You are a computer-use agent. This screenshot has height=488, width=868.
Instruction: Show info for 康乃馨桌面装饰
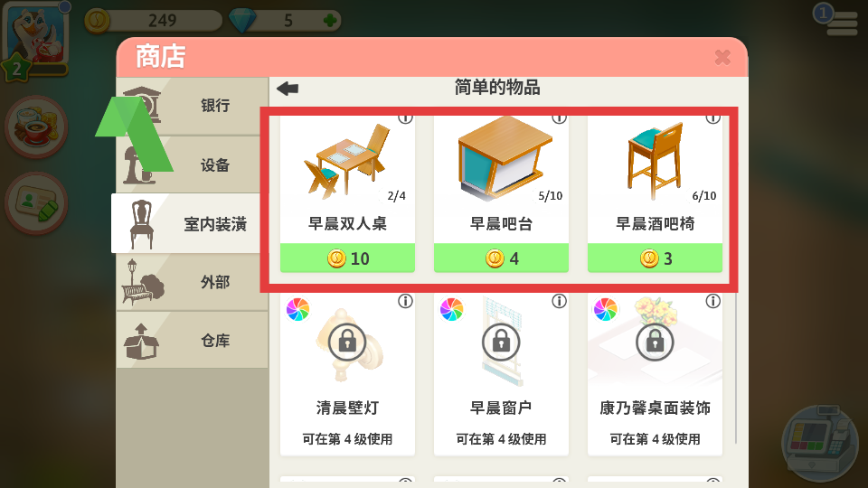click(x=713, y=301)
